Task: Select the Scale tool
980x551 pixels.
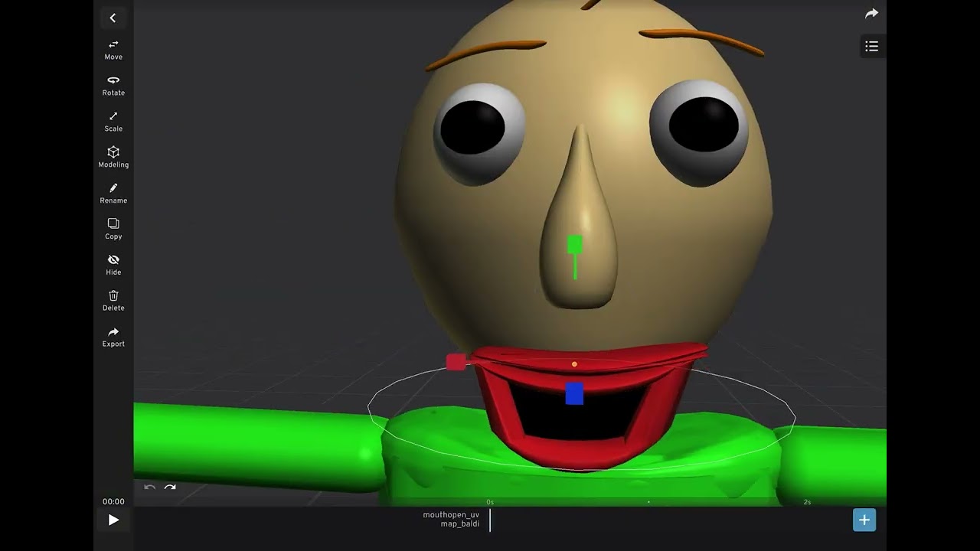Action: (113, 122)
